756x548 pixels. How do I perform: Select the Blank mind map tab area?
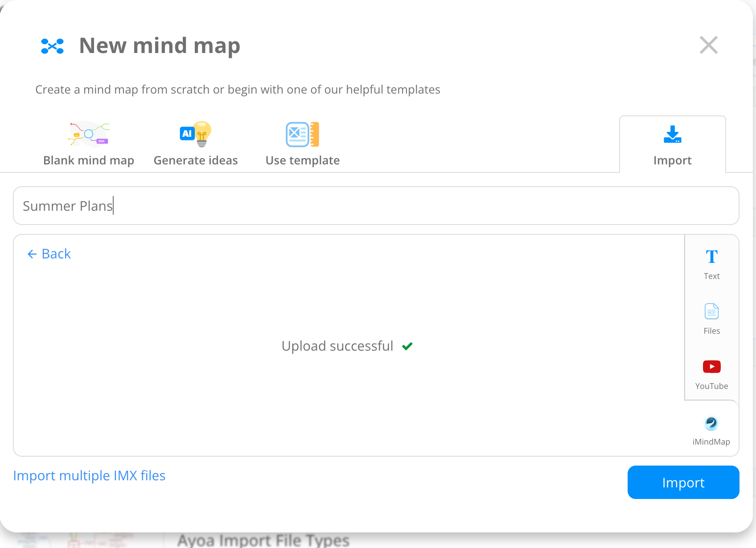point(88,143)
